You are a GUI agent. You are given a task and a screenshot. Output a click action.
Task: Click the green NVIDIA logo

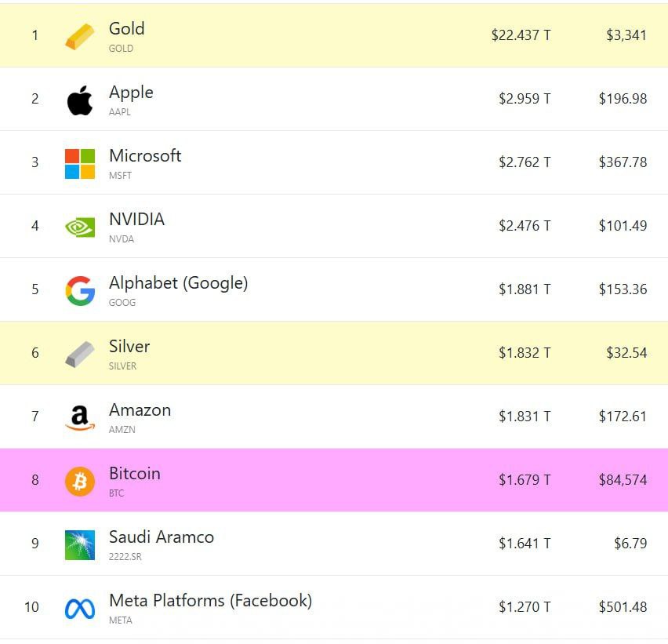79,227
